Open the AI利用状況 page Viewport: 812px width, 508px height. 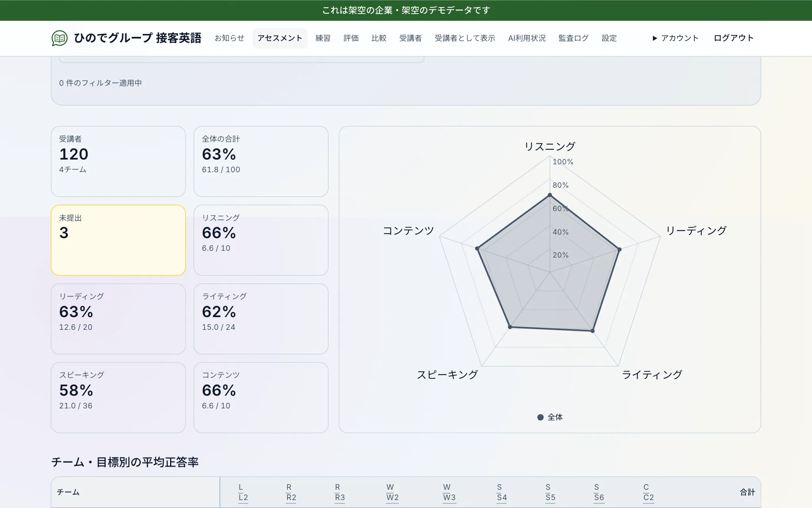pos(527,38)
